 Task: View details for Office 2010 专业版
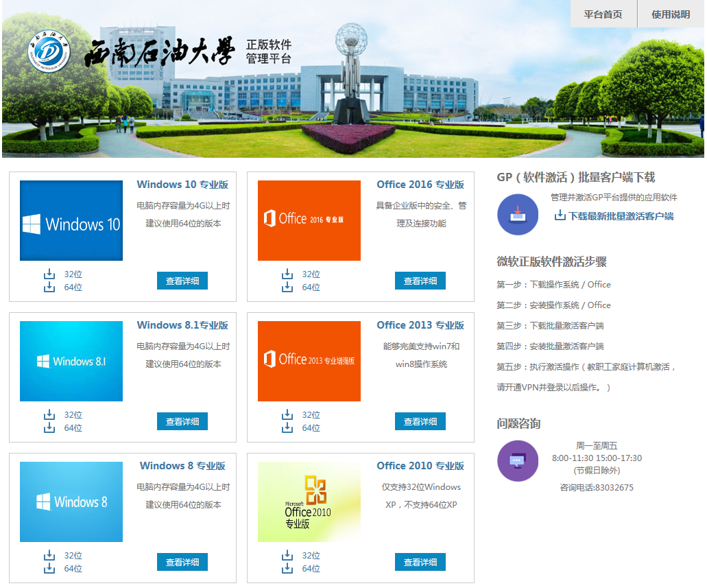[420, 563]
